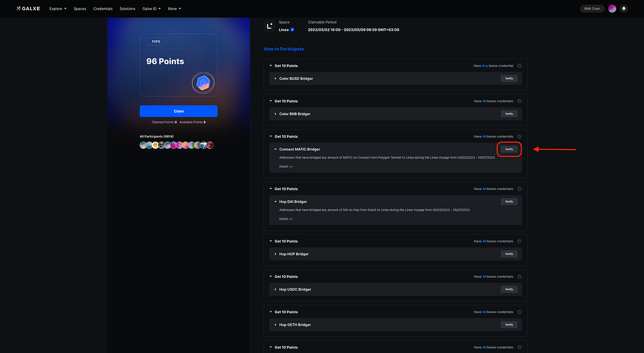Click the Connext MATIC Bridger title
The image size is (644, 353).
pyautogui.click(x=300, y=149)
